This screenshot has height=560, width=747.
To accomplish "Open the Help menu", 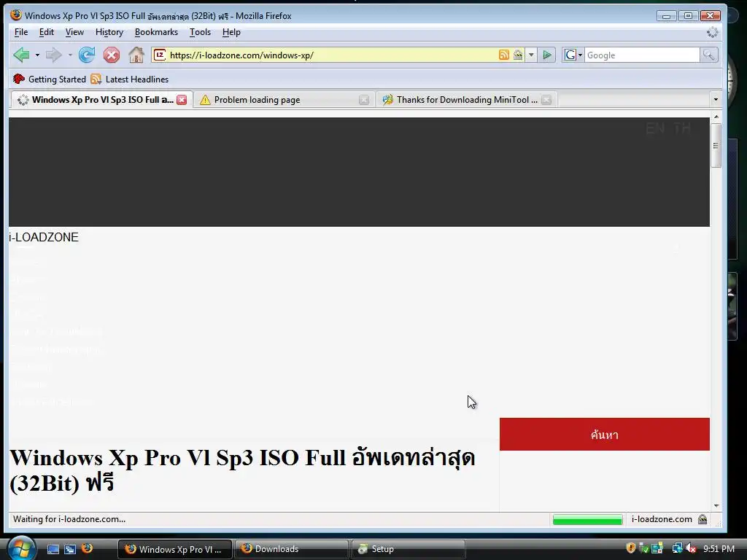I will (231, 32).
